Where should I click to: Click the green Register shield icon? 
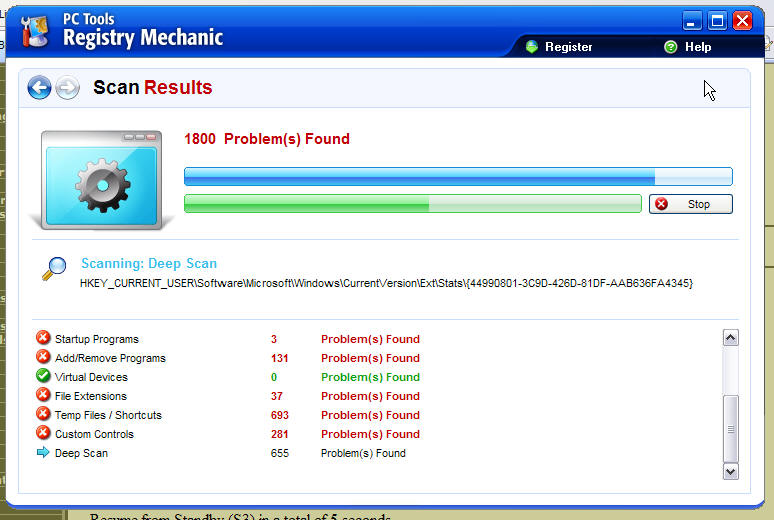point(532,47)
